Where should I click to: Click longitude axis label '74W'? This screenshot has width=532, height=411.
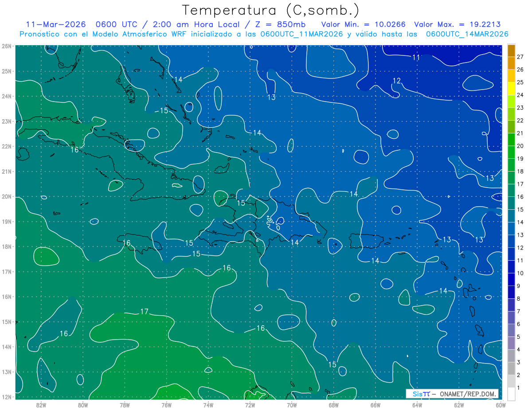(x=208, y=404)
